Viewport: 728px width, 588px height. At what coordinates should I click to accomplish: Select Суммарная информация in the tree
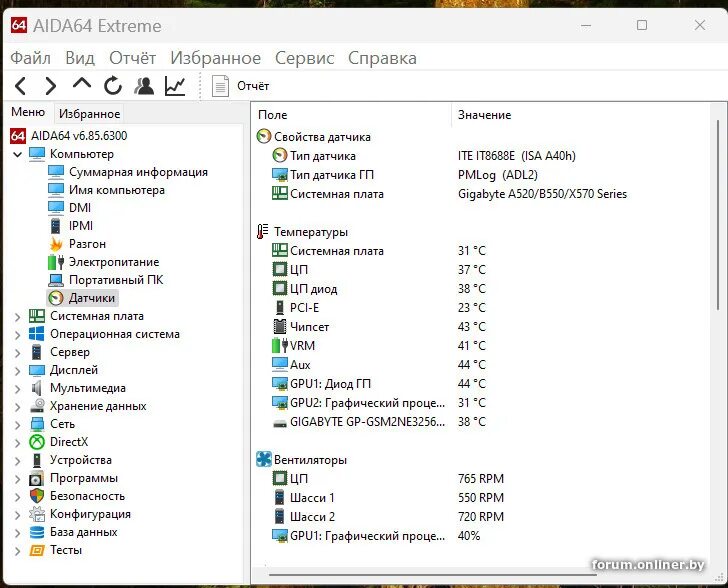click(138, 172)
